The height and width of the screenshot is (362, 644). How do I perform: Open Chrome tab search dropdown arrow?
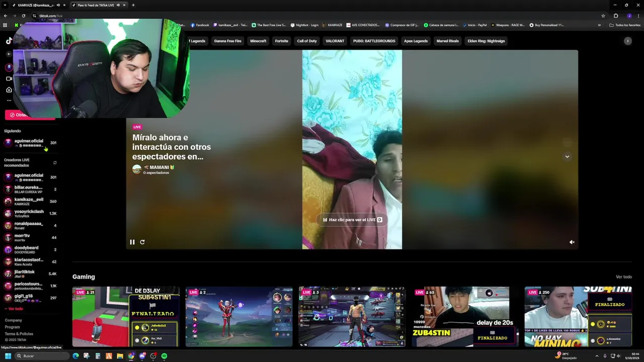point(5,5)
